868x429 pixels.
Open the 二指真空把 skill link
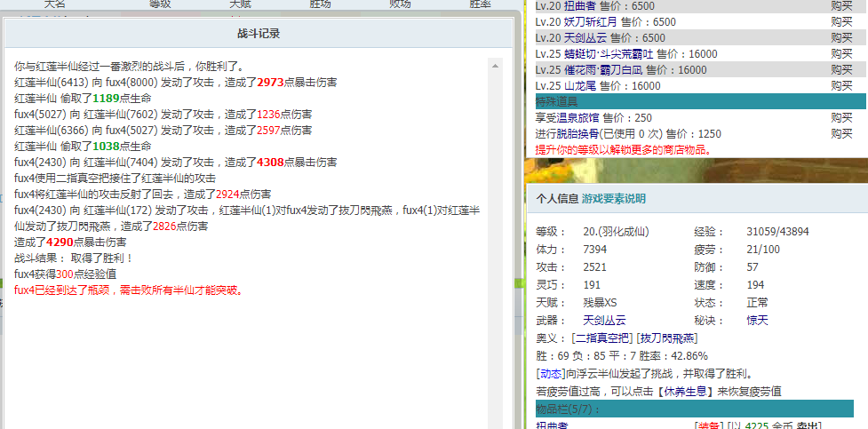point(601,338)
